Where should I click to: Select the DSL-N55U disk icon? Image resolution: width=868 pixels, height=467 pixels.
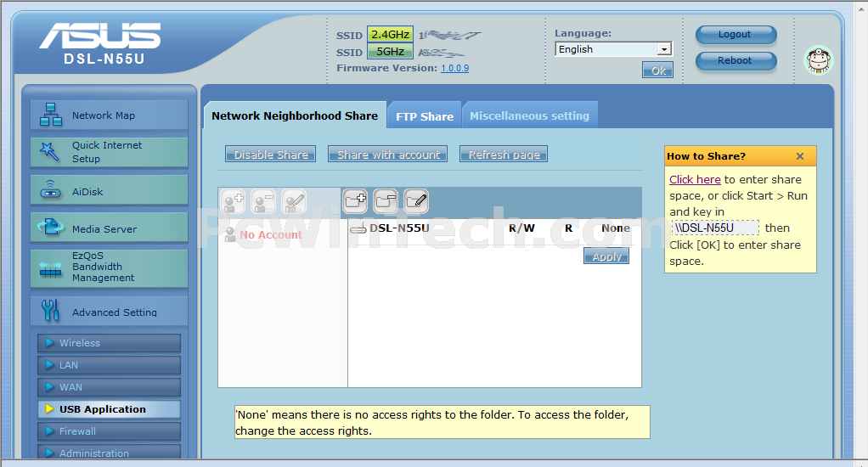click(358, 228)
